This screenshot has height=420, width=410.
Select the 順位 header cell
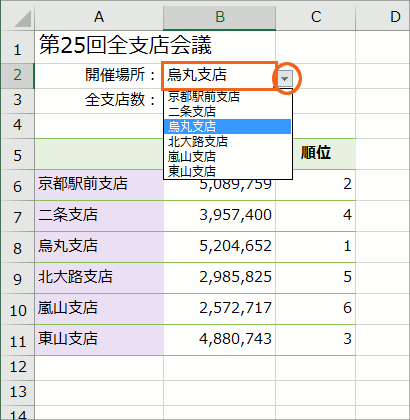point(316,153)
